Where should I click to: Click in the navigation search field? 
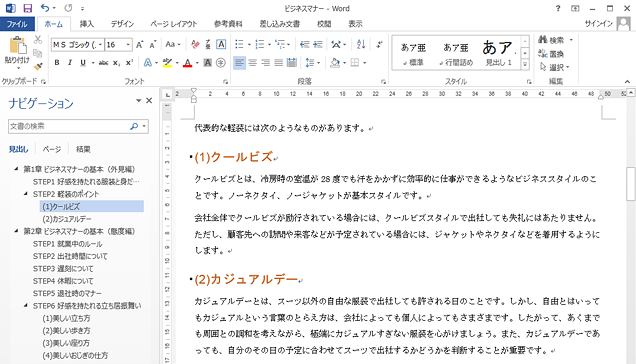(x=68, y=126)
